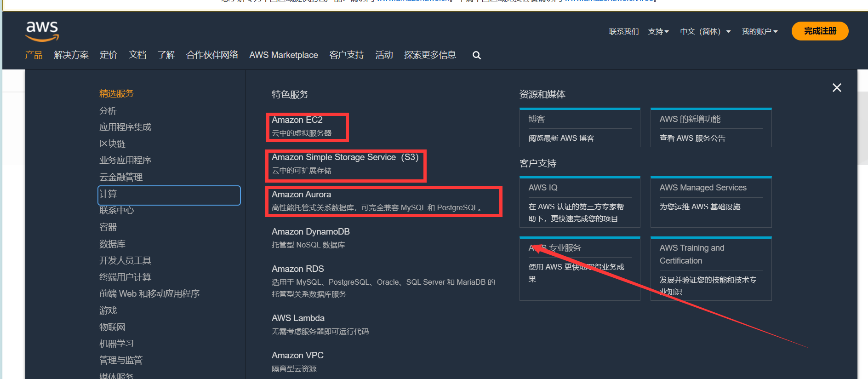Open the 合作伙伴网络 menu
Image resolution: width=868 pixels, height=379 pixels.
tap(212, 55)
